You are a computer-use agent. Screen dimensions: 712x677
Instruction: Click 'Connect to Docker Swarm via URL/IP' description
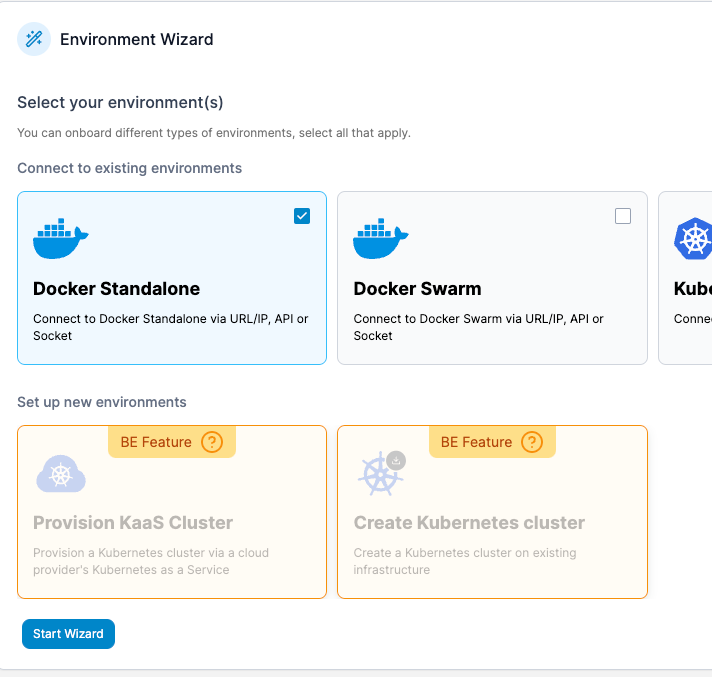pos(479,327)
